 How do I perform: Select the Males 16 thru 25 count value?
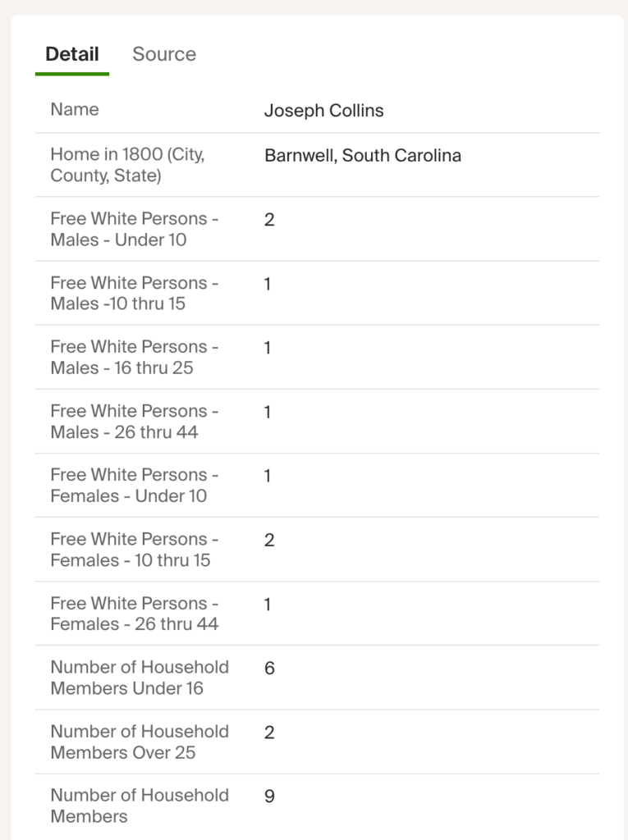268,347
